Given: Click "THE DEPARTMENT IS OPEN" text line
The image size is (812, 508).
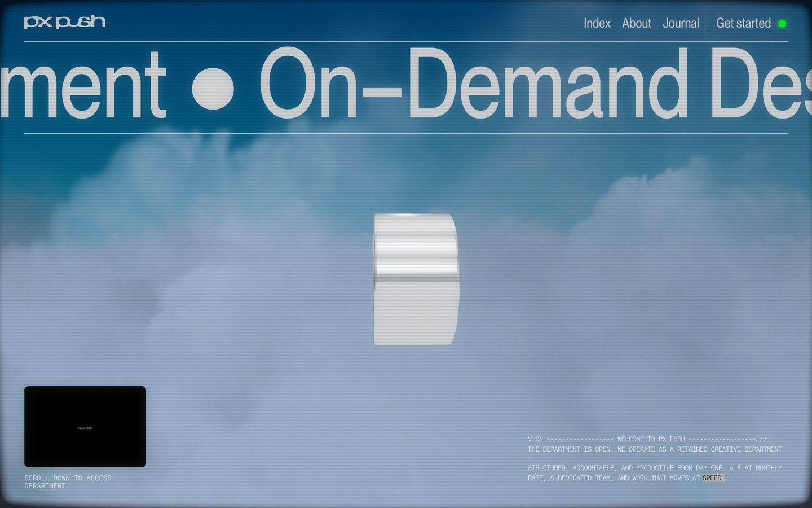Looking at the screenshot, I should coord(655,449).
